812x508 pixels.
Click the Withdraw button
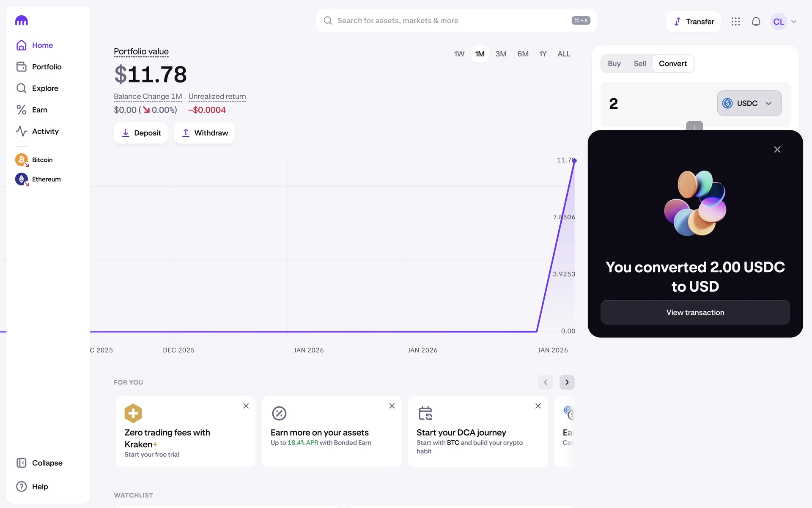[x=204, y=133]
